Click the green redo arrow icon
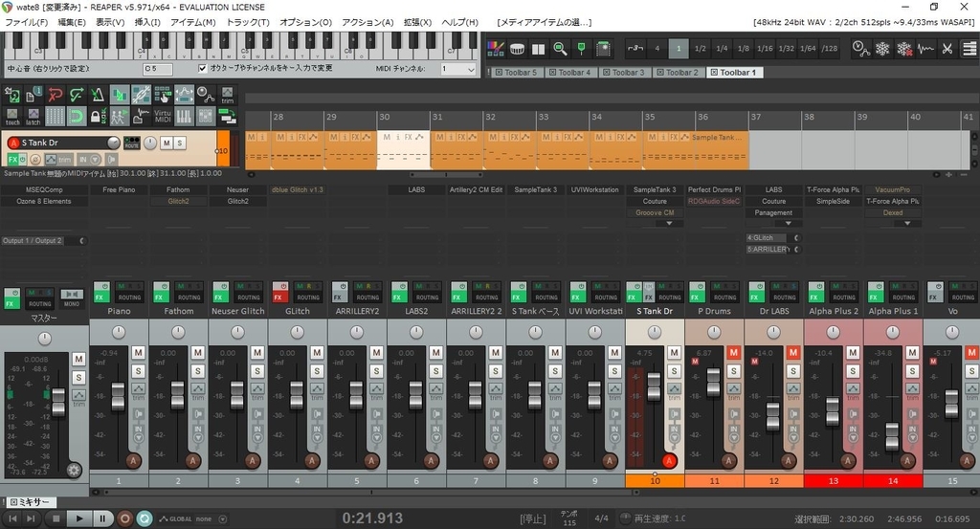This screenshot has width=980, height=529. pos(77,95)
